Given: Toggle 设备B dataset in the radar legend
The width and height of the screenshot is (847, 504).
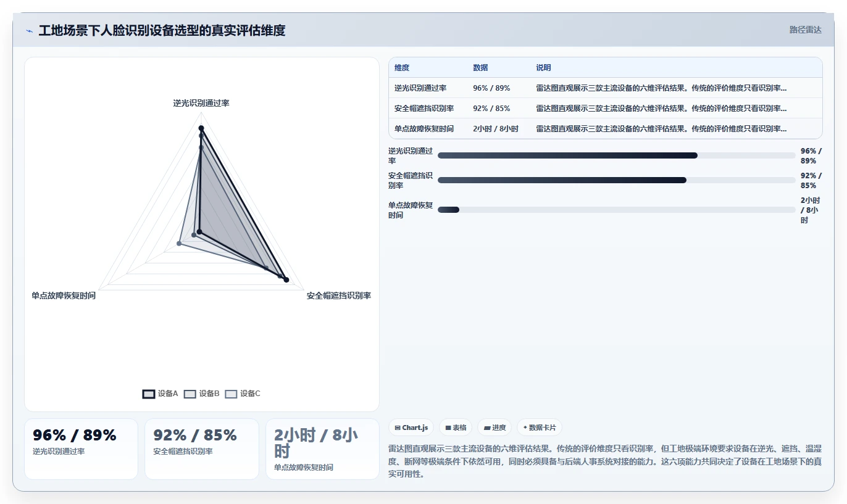Looking at the screenshot, I should coord(201,394).
